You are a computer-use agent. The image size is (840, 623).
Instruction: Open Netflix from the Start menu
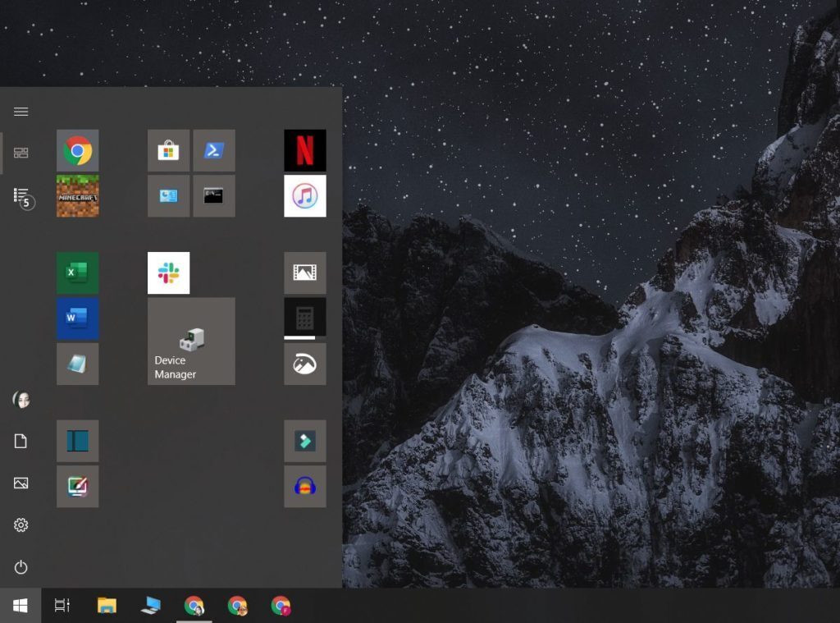tap(305, 150)
